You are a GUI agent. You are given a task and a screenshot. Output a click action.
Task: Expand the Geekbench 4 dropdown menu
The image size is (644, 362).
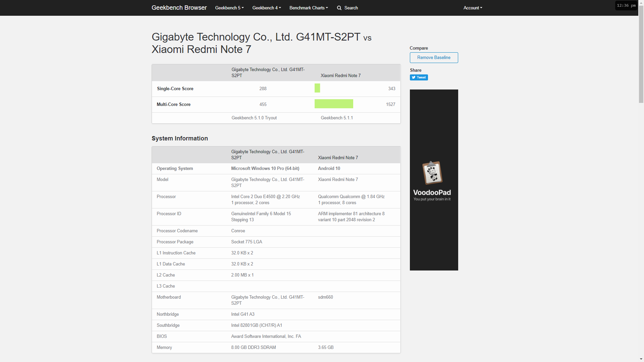(x=267, y=8)
